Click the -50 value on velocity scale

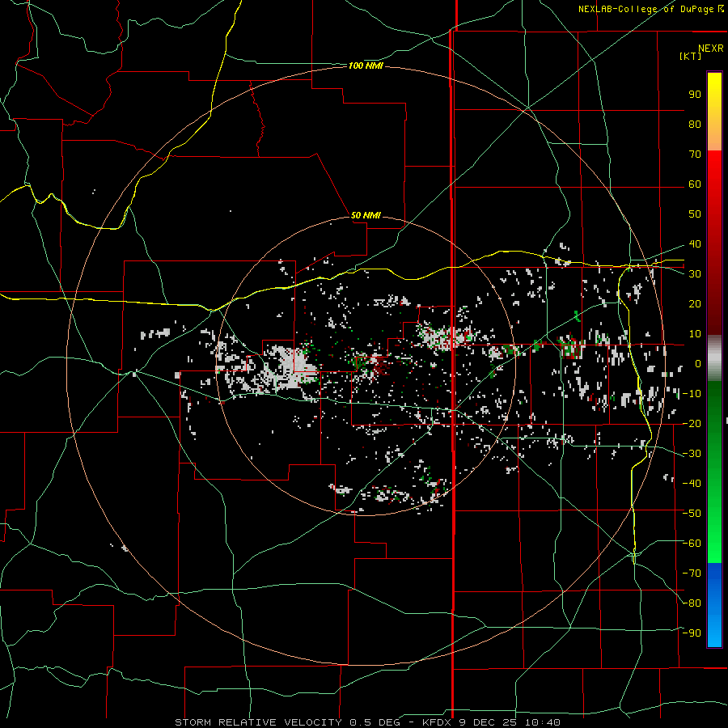pos(692,514)
